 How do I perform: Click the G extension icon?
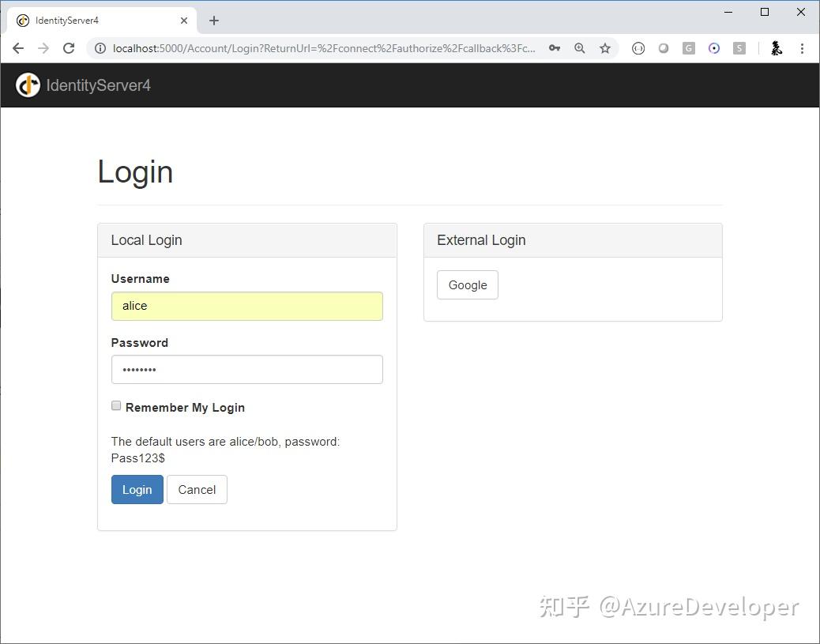point(688,48)
